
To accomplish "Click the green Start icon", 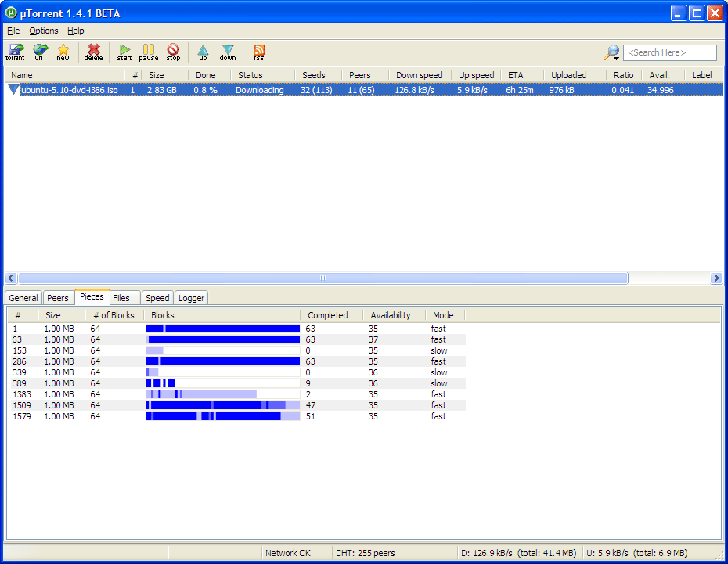I will point(124,52).
